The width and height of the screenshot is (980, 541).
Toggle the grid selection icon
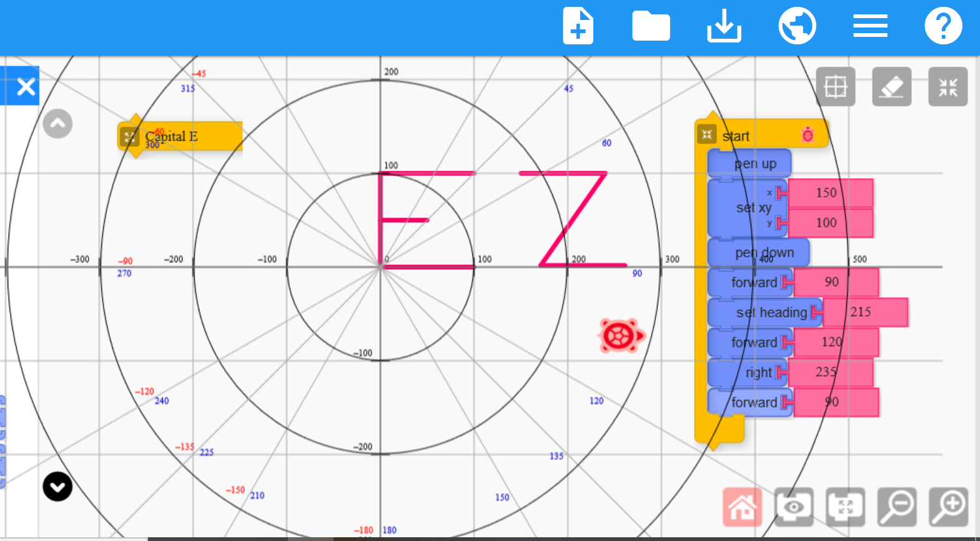click(x=835, y=86)
